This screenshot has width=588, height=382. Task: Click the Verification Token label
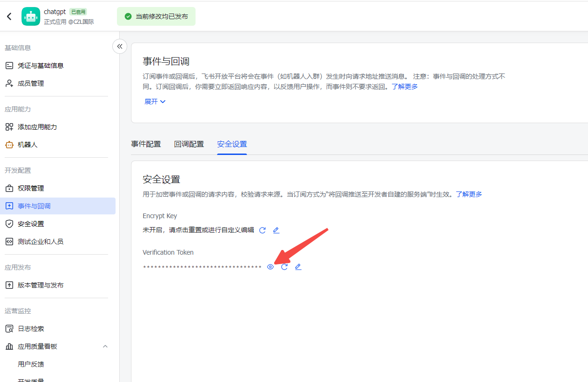pyautogui.click(x=168, y=252)
